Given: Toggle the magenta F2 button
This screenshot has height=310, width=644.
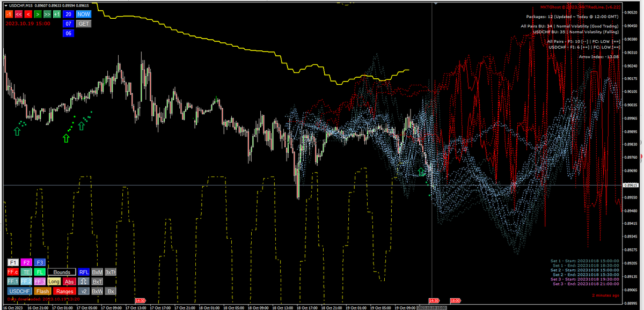Looking at the screenshot, I should point(26,262).
